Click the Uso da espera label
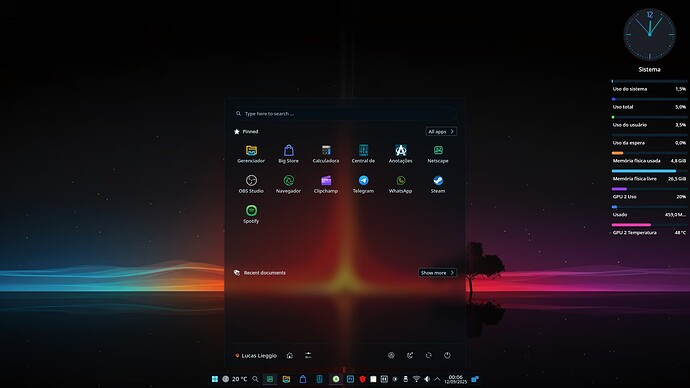Image resolution: width=690 pixels, height=388 pixels. pos(628,143)
